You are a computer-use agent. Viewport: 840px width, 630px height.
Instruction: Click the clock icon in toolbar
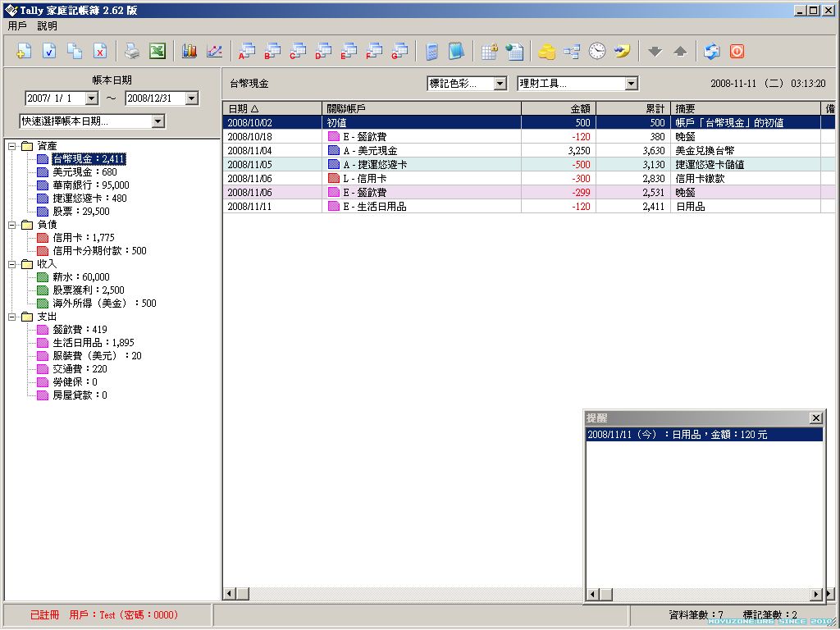[597, 51]
